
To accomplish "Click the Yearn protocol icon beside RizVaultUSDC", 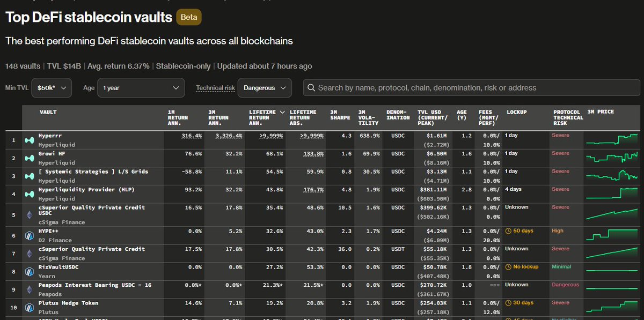I will point(30,271).
